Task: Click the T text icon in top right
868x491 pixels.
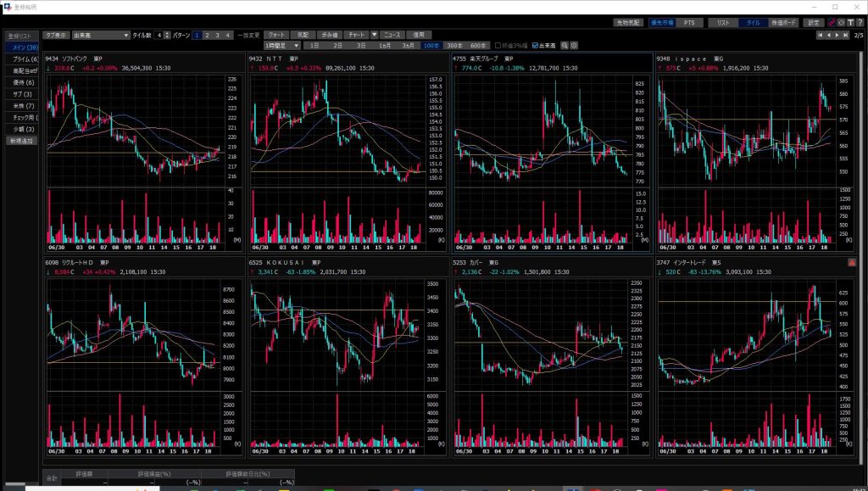Action: pyautogui.click(x=850, y=23)
